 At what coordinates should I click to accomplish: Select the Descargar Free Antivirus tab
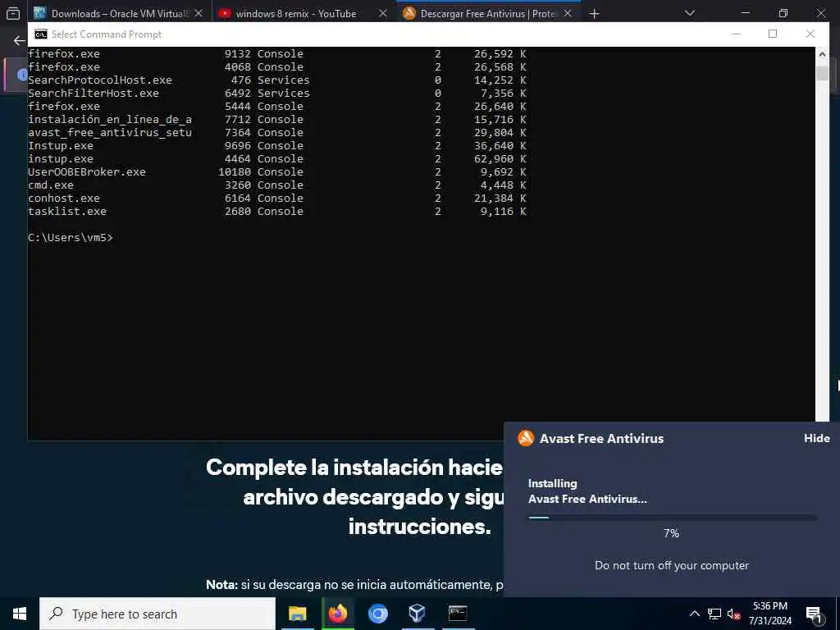point(489,13)
